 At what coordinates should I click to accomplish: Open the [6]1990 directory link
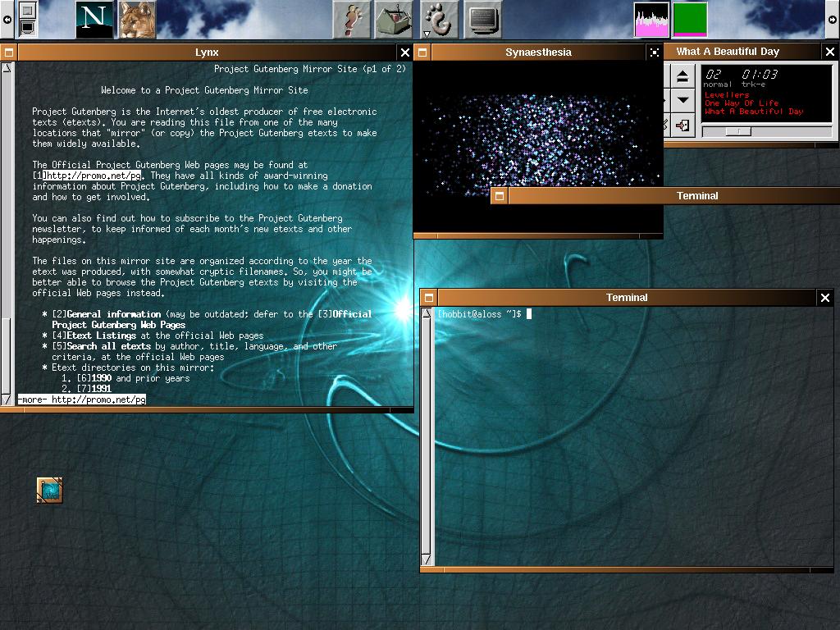(94, 378)
